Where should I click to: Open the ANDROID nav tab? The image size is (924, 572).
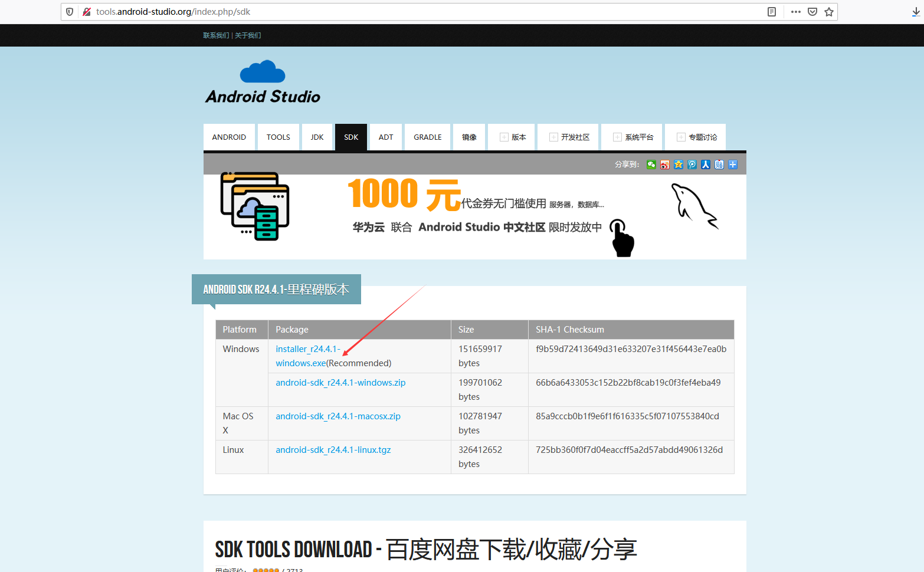pyautogui.click(x=229, y=137)
